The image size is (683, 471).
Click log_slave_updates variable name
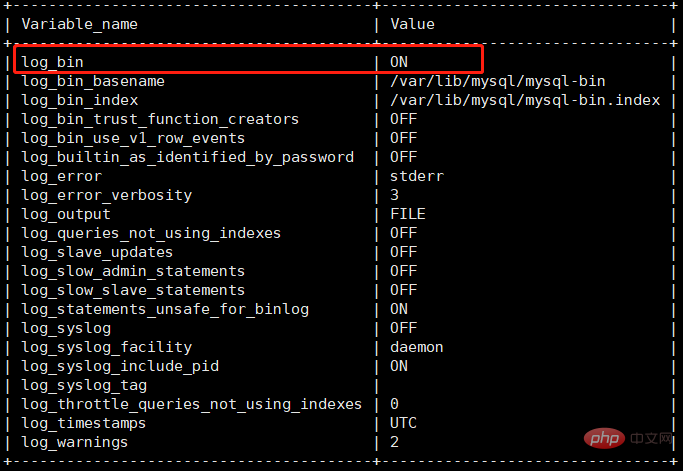tap(97, 253)
